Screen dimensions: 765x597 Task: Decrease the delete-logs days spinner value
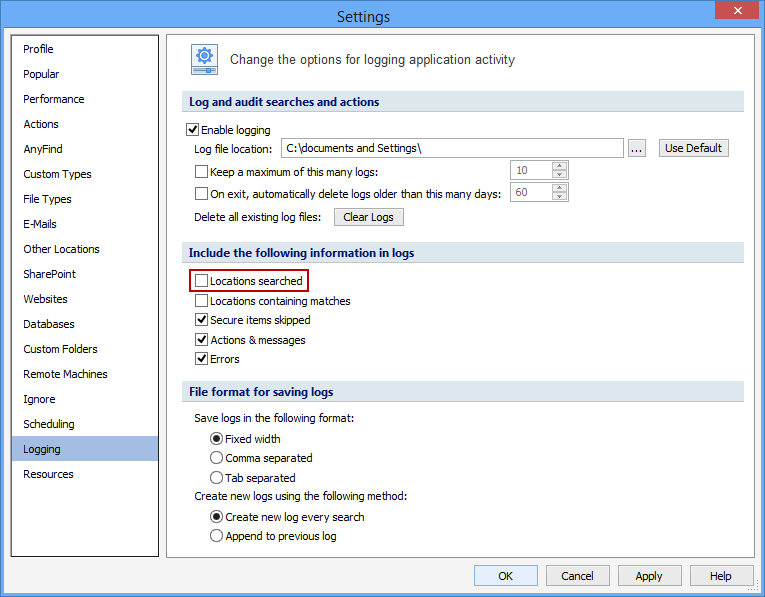(559, 197)
